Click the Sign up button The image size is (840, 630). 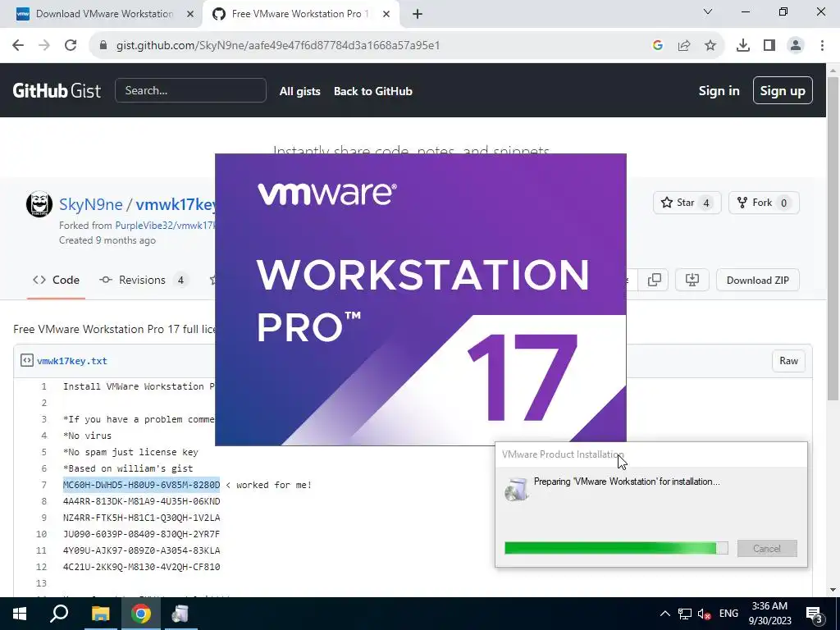coord(782,90)
